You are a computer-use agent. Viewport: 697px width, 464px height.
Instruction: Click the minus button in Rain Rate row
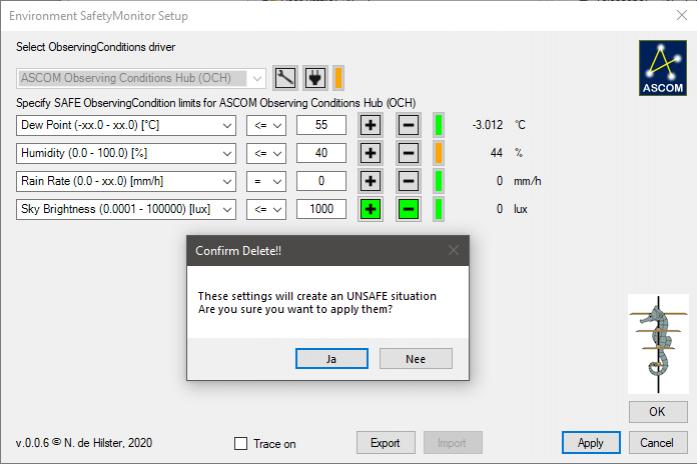(x=408, y=181)
